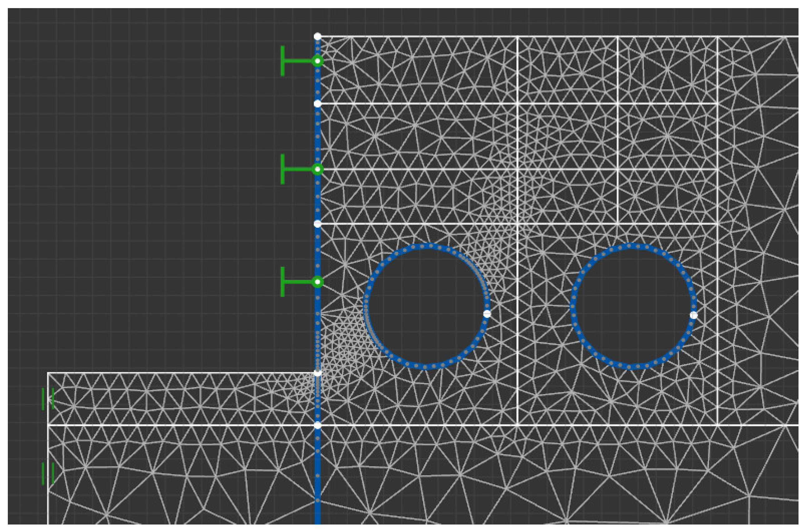This screenshot has height=532, width=806.
Task: Click green circle node of middle strut
Action: pos(318,169)
